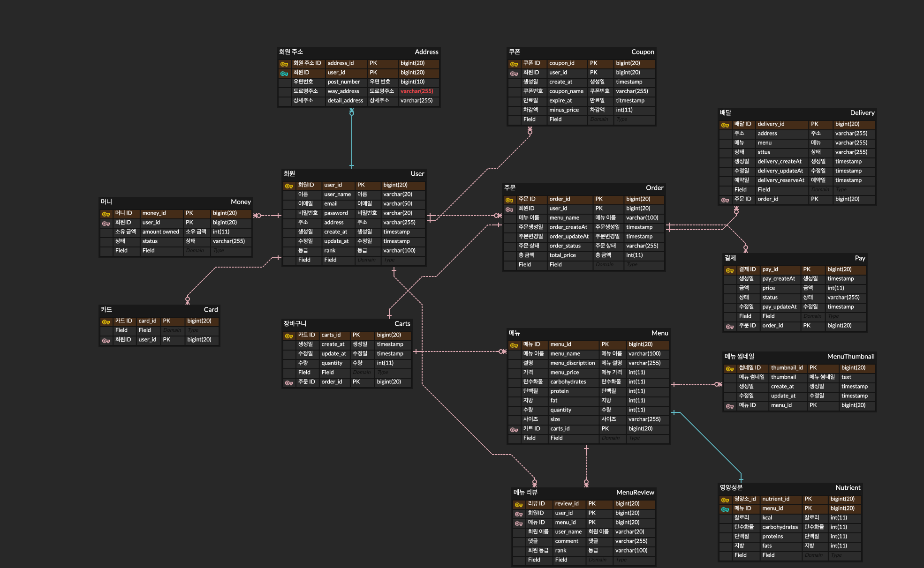Select the pink key icon next to Menu carts_id
This screenshot has width=924, height=568.
(x=514, y=429)
